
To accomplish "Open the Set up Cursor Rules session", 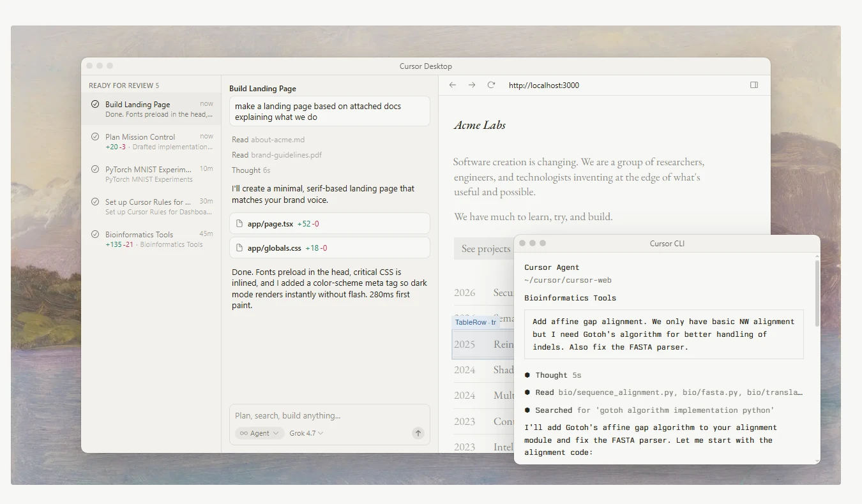I will [x=151, y=206].
